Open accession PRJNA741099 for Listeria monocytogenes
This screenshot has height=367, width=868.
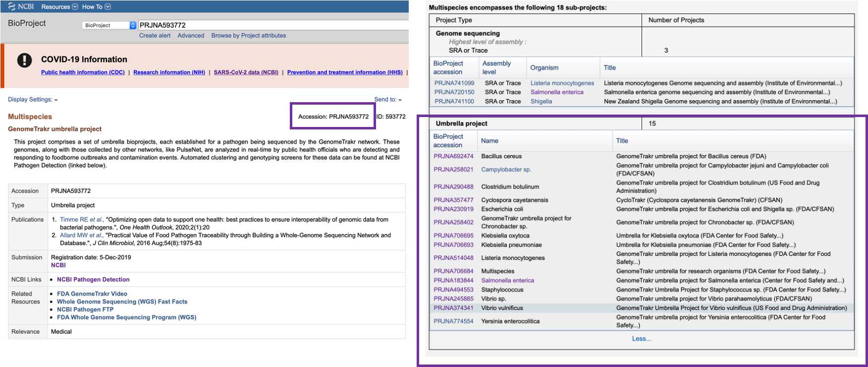click(454, 83)
